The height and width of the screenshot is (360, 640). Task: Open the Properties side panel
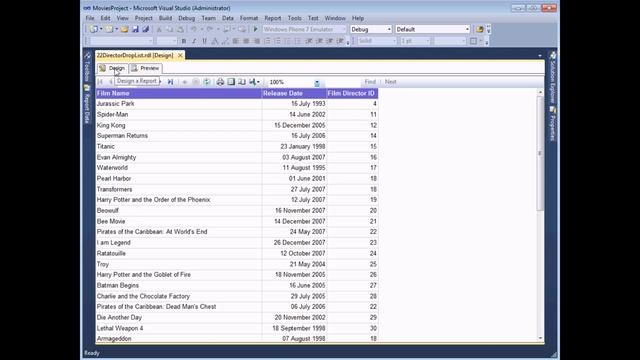click(x=553, y=124)
